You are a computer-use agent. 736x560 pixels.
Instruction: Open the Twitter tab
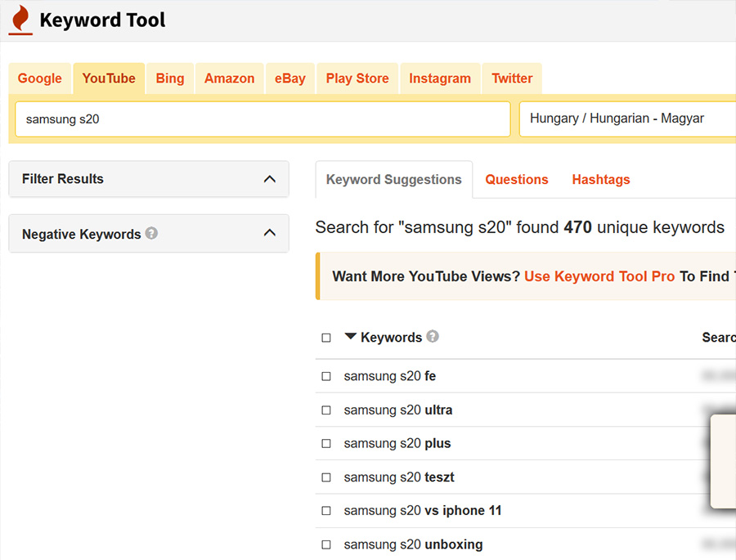pyautogui.click(x=512, y=78)
